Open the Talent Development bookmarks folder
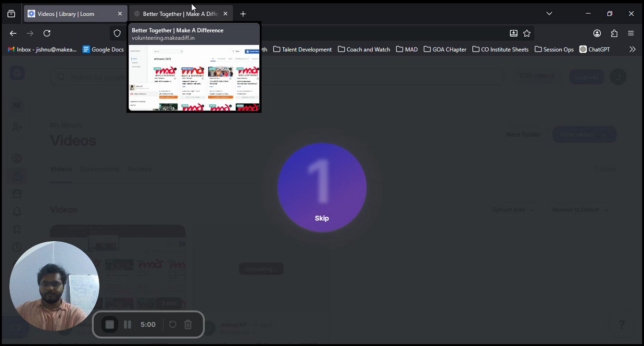The width and height of the screenshot is (644, 346). 303,49
